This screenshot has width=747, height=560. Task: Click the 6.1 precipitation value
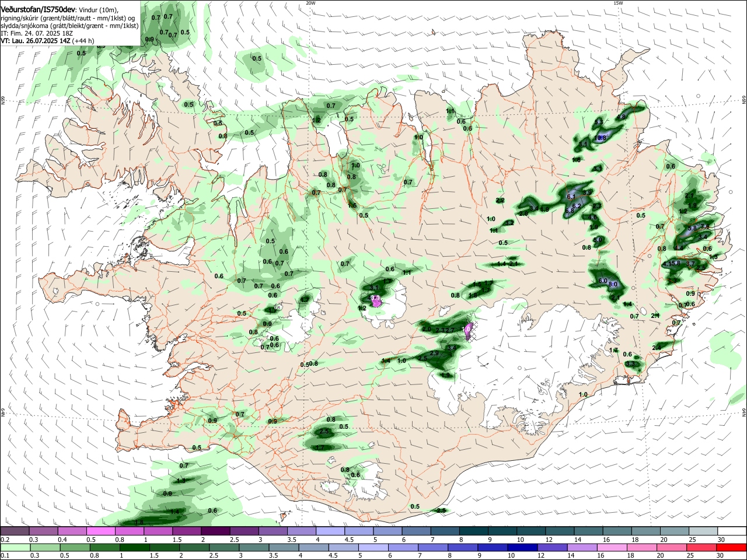click(x=571, y=197)
